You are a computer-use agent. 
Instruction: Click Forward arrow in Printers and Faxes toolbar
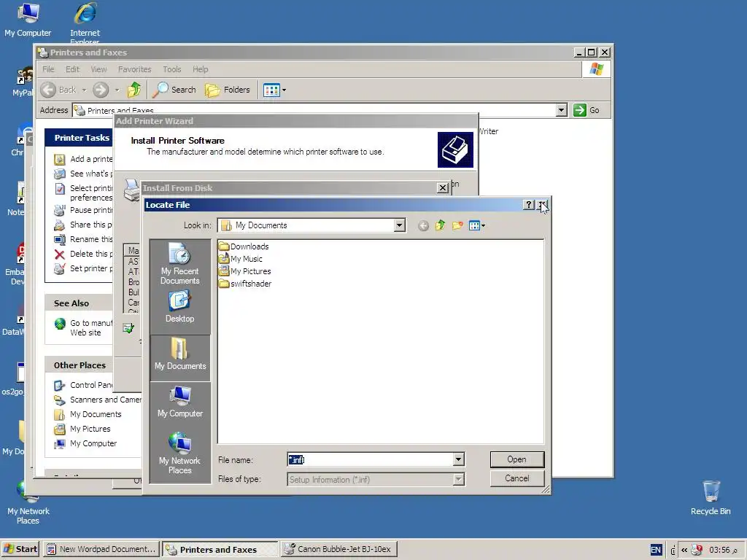[101, 90]
